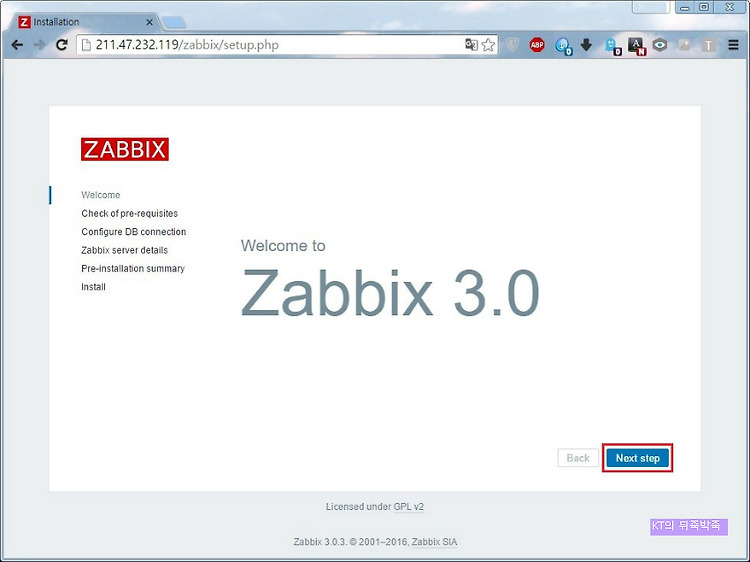
Task: Click the red ZABBIX logo
Action: pos(125,149)
